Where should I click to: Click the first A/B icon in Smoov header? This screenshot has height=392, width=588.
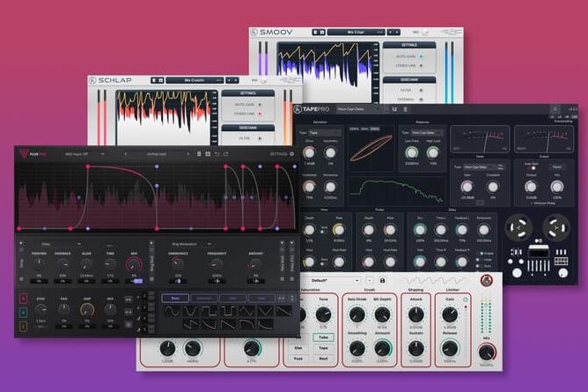(x=315, y=33)
